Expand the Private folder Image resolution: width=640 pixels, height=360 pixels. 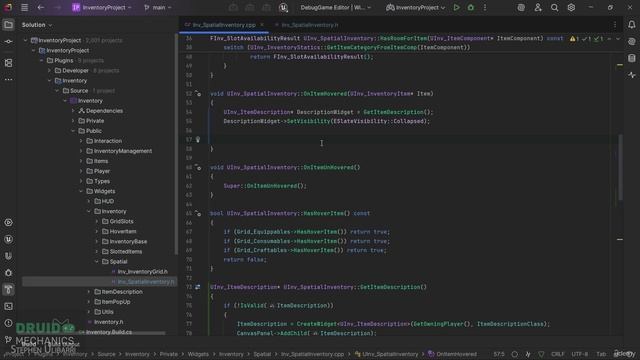tap(73, 121)
